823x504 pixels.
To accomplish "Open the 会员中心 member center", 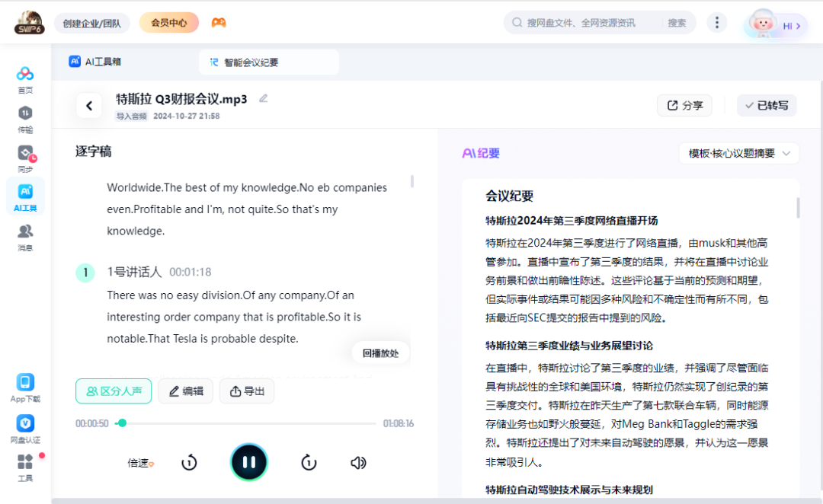I will click(x=168, y=23).
